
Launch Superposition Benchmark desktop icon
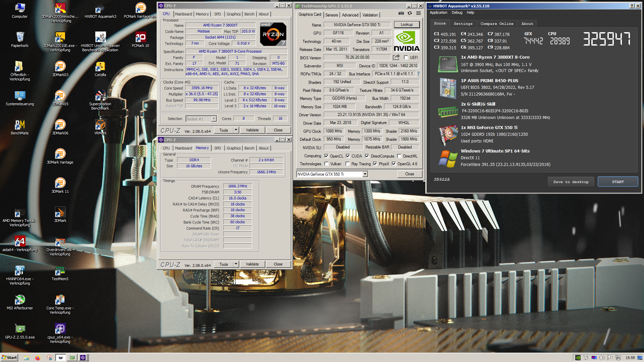(x=100, y=100)
